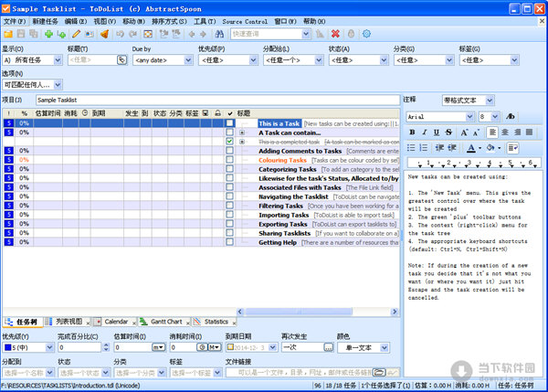Click the clock button in 消耗时间 field

pos(202,347)
